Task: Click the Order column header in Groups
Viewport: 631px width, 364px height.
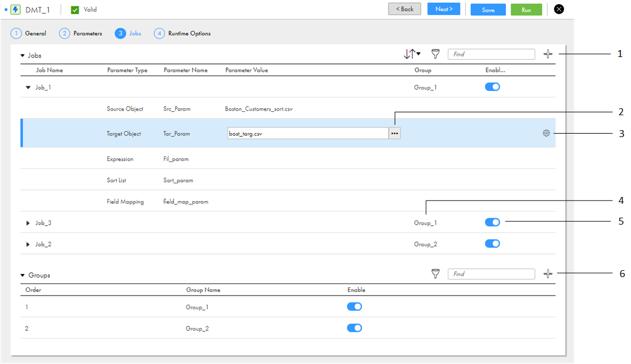Action: [x=33, y=290]
